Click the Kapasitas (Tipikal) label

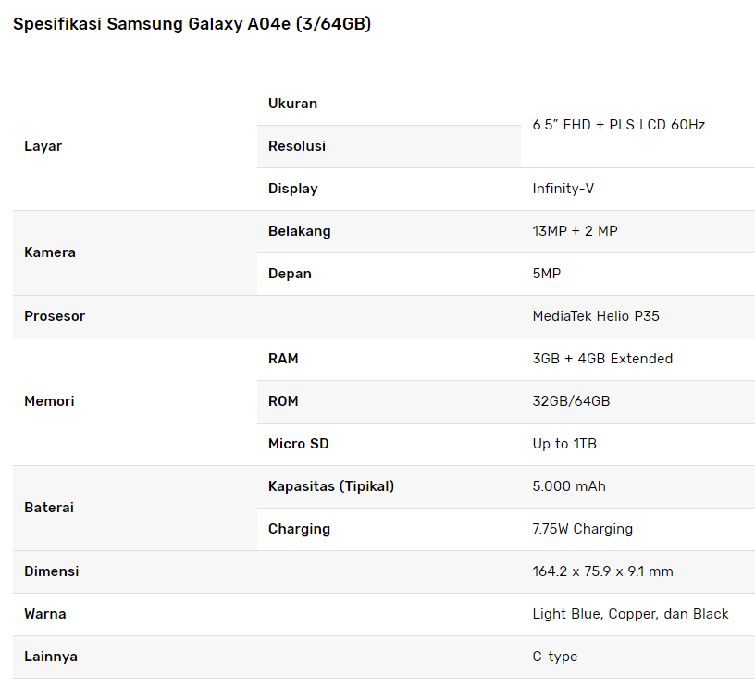click(x=330, y=486)
